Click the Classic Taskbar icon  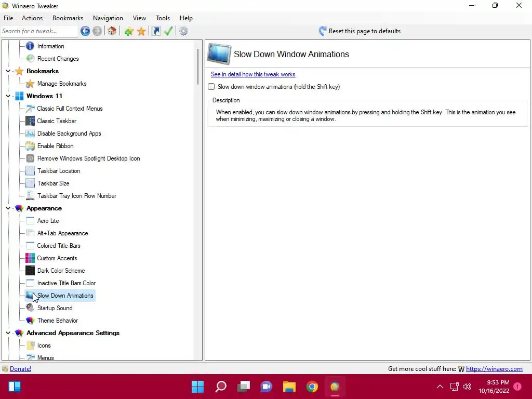pos(30,121)
